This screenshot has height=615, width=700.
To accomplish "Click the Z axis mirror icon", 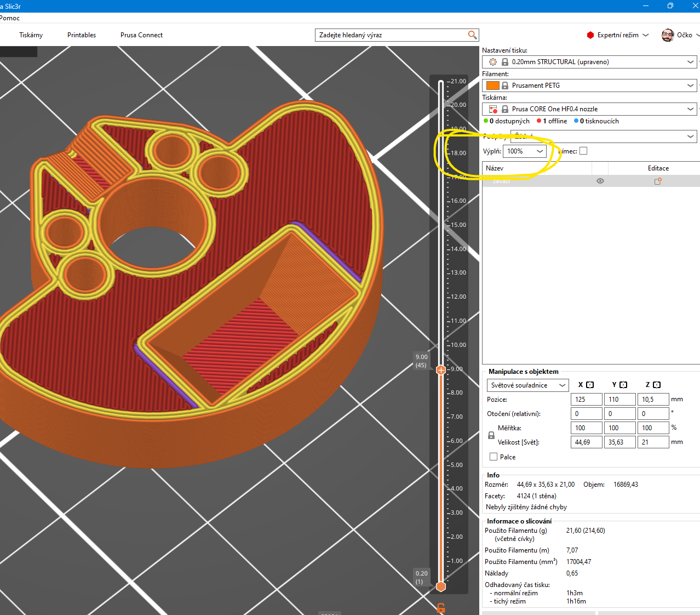I will click(657, 385).
